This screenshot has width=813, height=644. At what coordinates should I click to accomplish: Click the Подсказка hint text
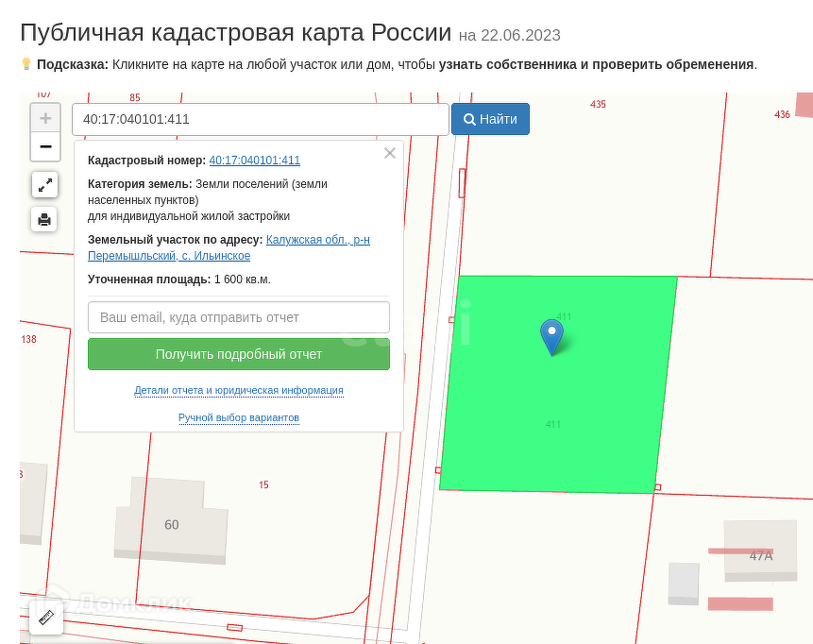(397, 65)
